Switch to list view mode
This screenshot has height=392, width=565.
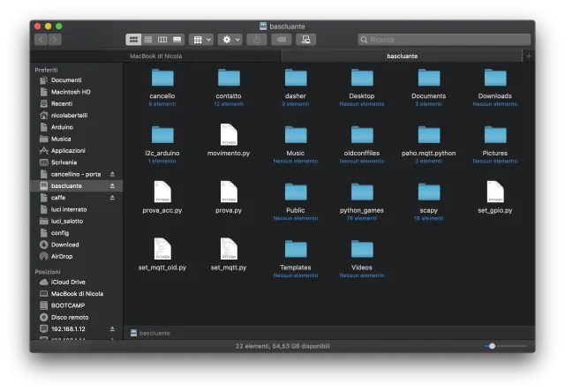pos(147,40)
